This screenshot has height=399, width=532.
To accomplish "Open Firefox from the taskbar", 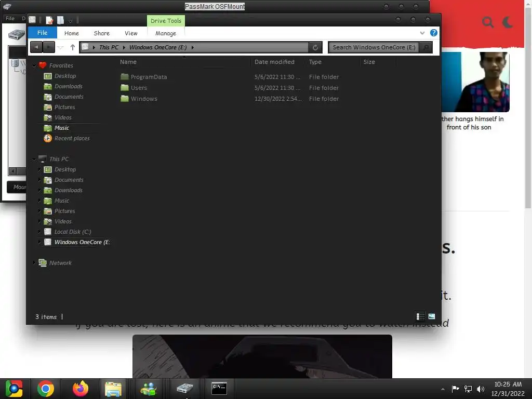I will [x=81, y=389].
